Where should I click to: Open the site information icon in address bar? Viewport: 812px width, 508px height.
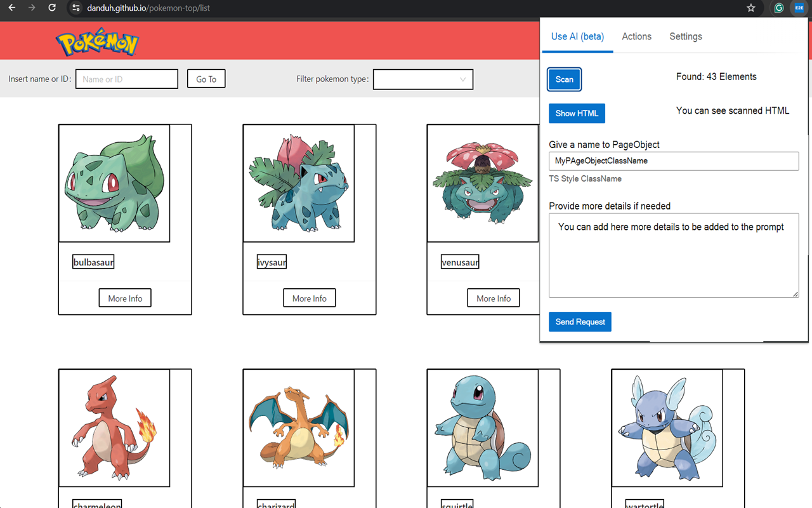tap(75, 8)
